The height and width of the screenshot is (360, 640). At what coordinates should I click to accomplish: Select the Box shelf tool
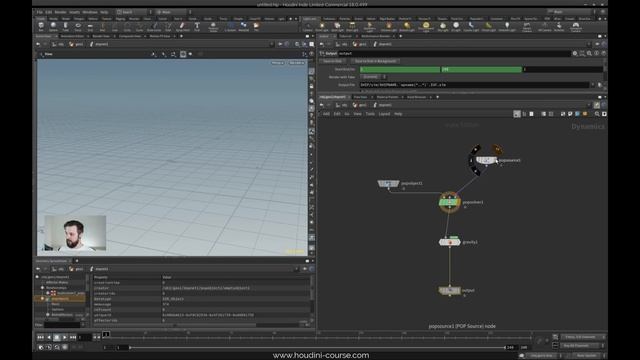tap(41, 27)
